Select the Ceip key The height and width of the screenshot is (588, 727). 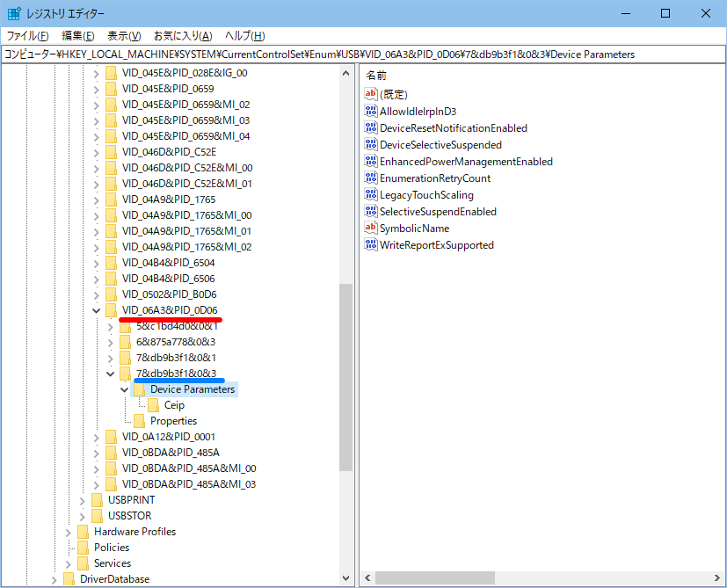(174, 405)
